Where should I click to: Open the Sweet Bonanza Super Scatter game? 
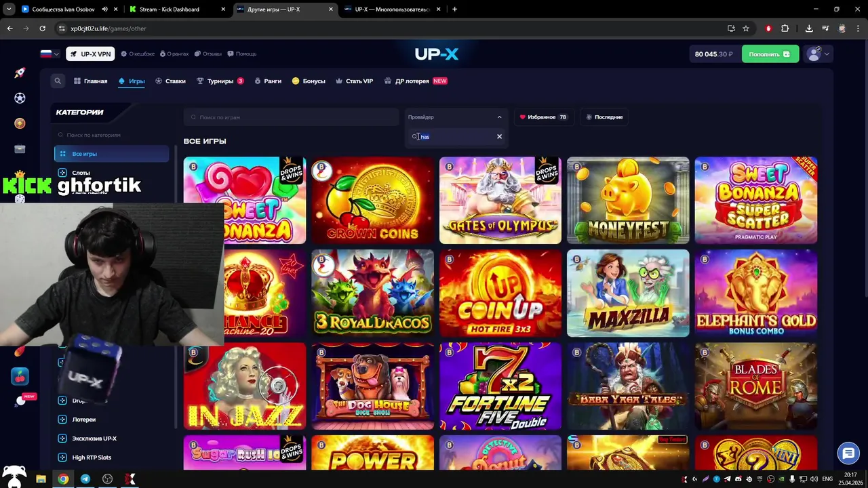click(756, 200)
